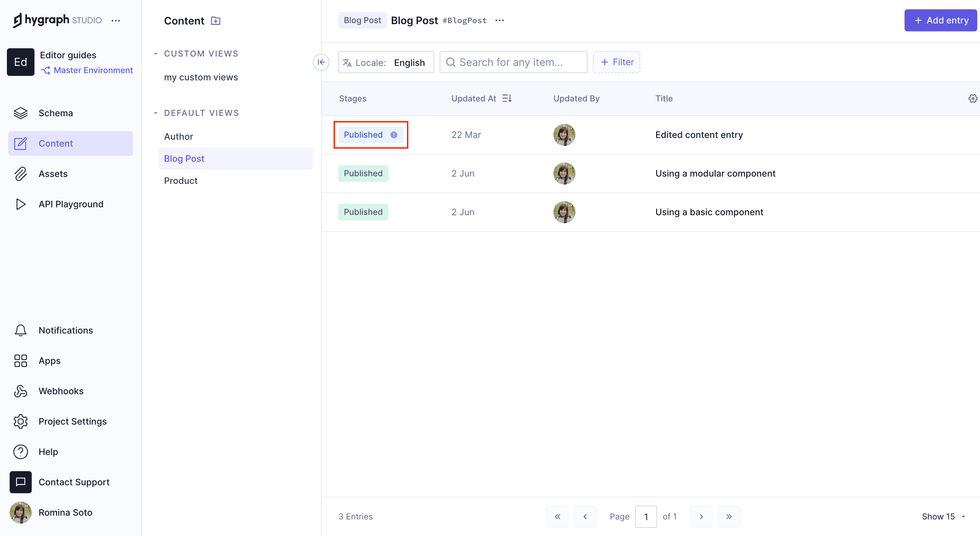Open the Webhooks page
The height and width of the screenshot is (536, 980).
61,391
